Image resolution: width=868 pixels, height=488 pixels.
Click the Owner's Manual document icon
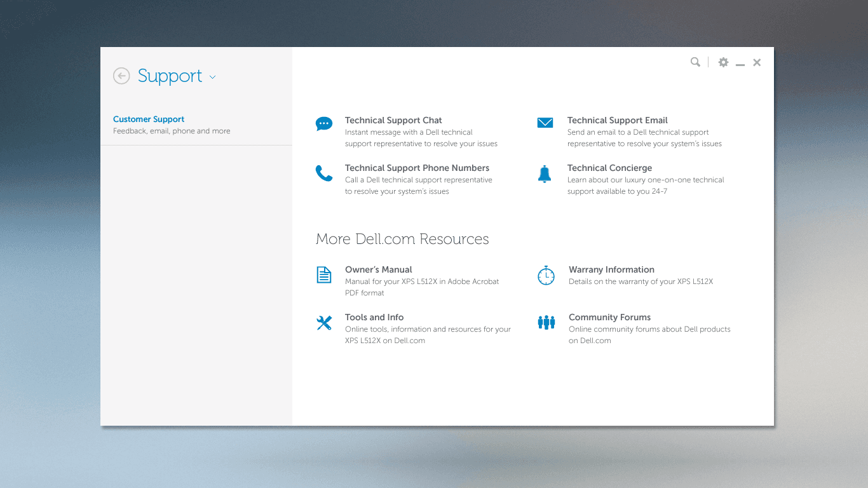[324, 274]
